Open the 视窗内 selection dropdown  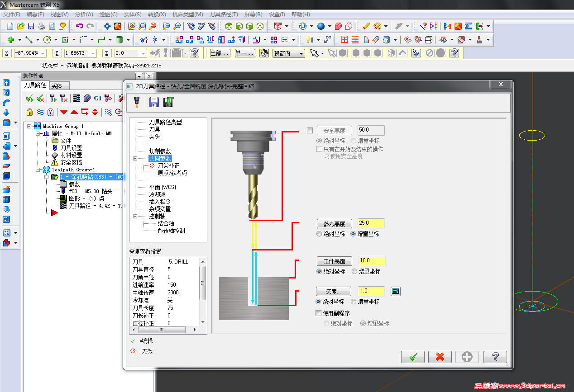[301, 53]
